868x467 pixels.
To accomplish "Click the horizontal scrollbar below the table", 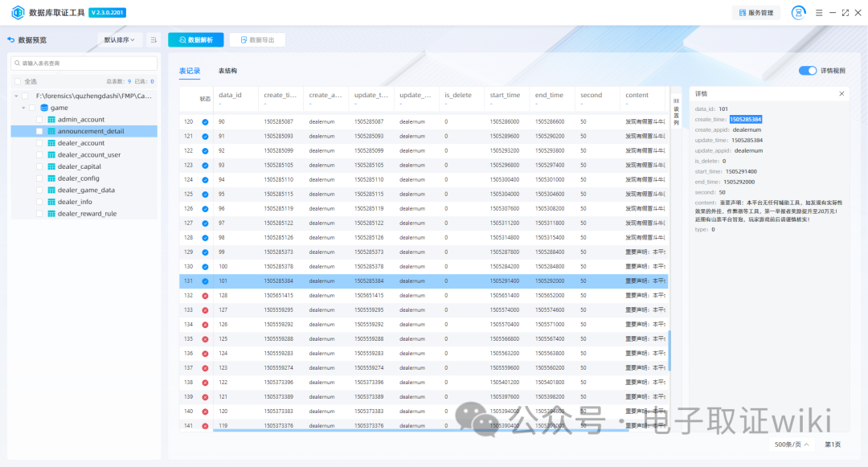I will tap(420, 431).
